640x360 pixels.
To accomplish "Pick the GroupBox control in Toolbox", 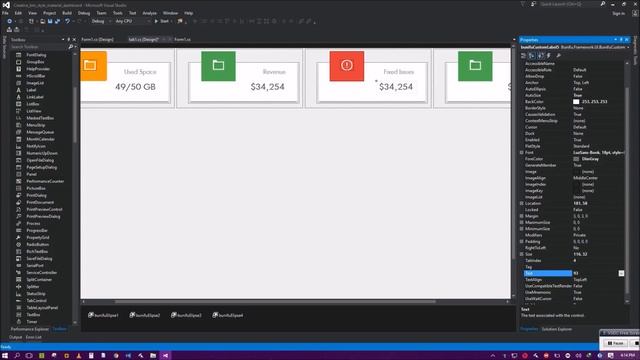I will point(35,62).
